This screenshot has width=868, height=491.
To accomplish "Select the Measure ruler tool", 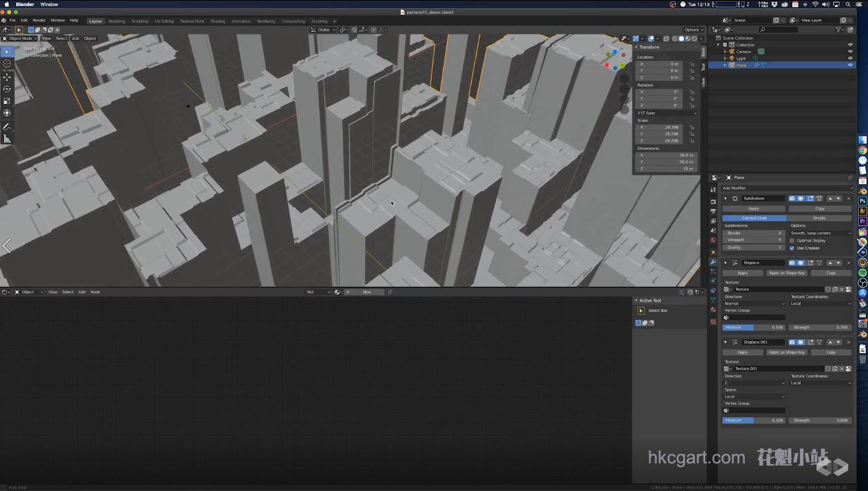I will pyautogui.click(x=7, y=139).
